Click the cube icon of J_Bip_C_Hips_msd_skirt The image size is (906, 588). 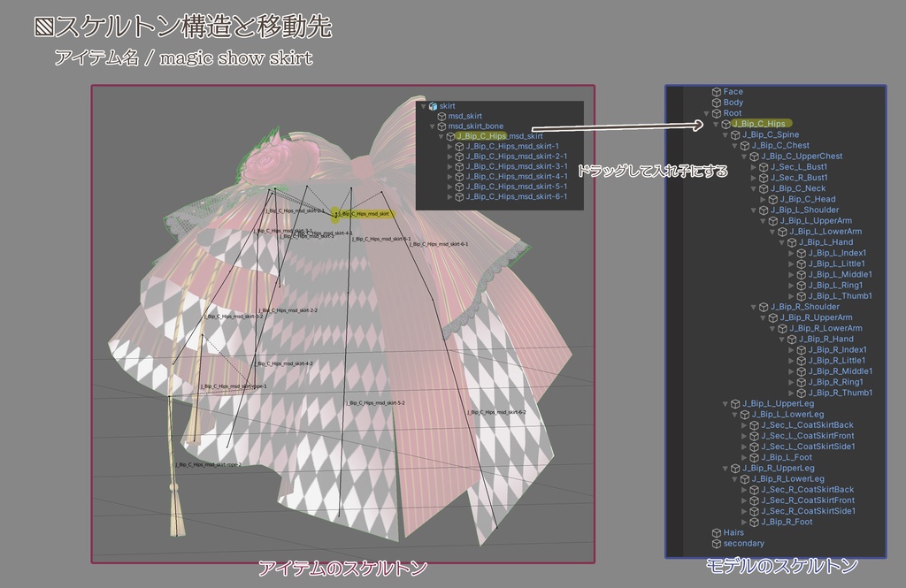pos(450,136)
